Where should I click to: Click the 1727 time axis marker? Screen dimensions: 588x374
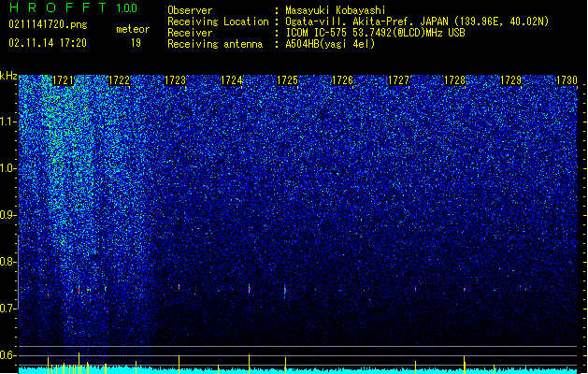tap(398, 80)
